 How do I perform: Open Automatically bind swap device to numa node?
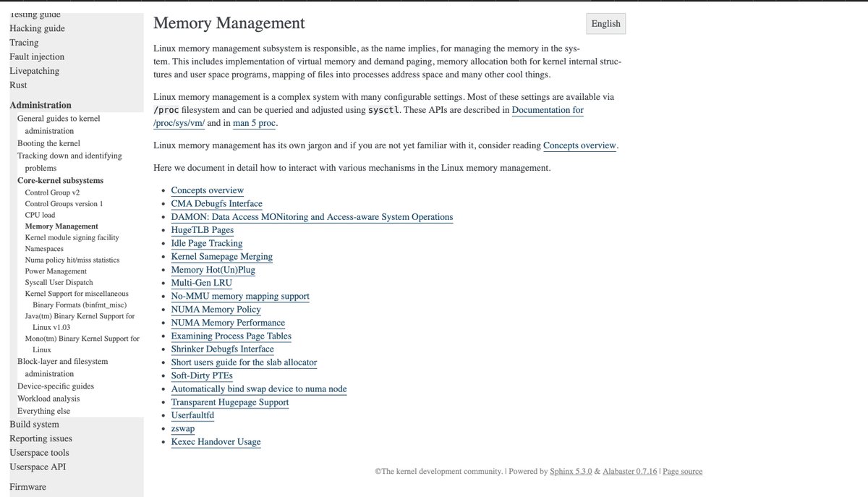(259, 389)
